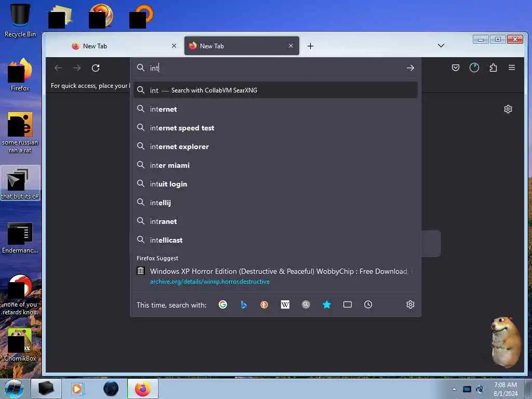
Task: Open the dark globe taskbar icon
Action: (x=111, y=389)
